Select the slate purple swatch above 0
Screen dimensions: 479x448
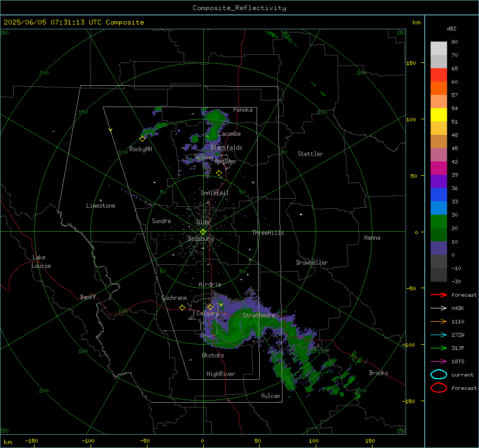click(x=439, y=248)
